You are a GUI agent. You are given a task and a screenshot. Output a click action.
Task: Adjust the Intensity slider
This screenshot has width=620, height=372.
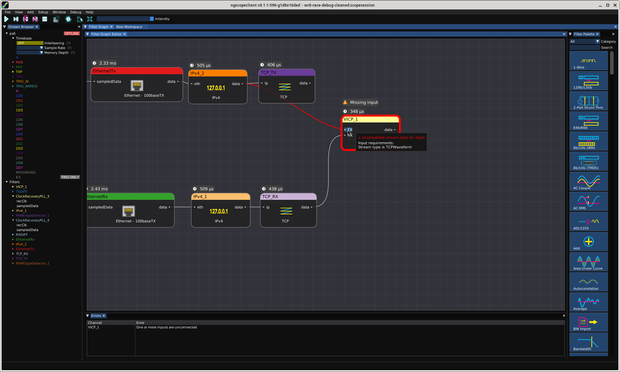point(125,19)
